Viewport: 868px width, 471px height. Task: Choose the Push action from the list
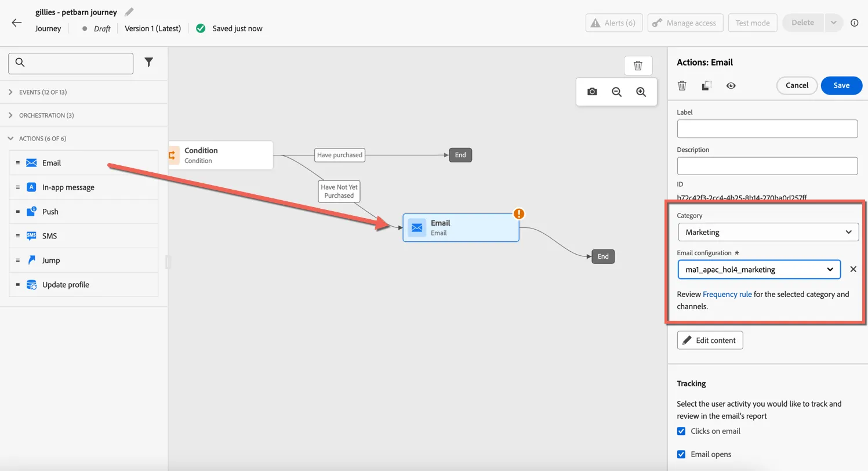click(x=83, y=212)
